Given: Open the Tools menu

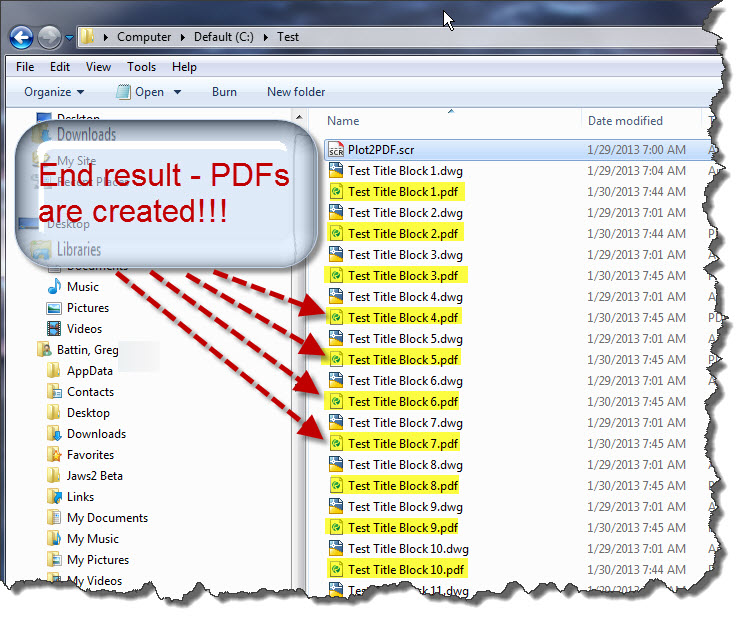Looking at the screenshot, I should click(x=141, y=67).
